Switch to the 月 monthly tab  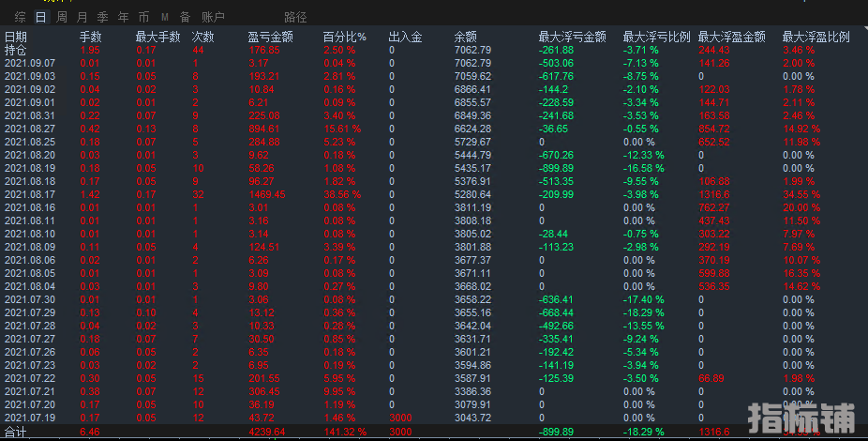pyautogui.click(x=82, y=17)
